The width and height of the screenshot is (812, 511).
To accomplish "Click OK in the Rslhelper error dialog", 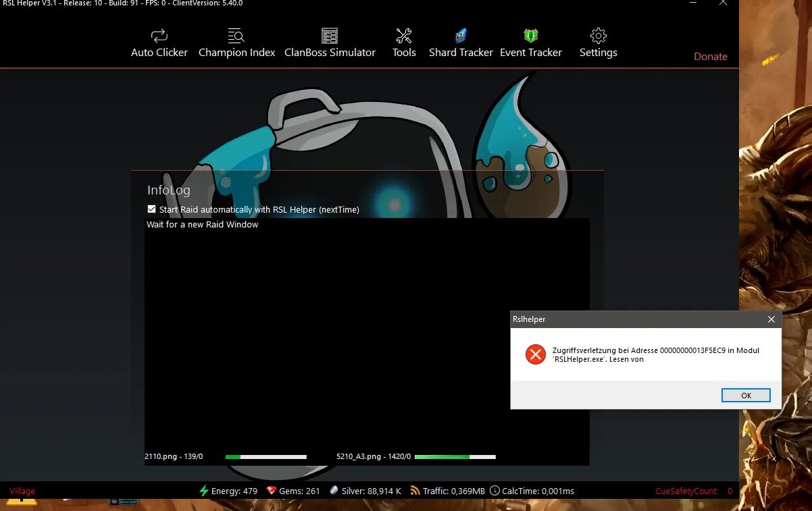I will pyautogui.click(x=746, y=396).
